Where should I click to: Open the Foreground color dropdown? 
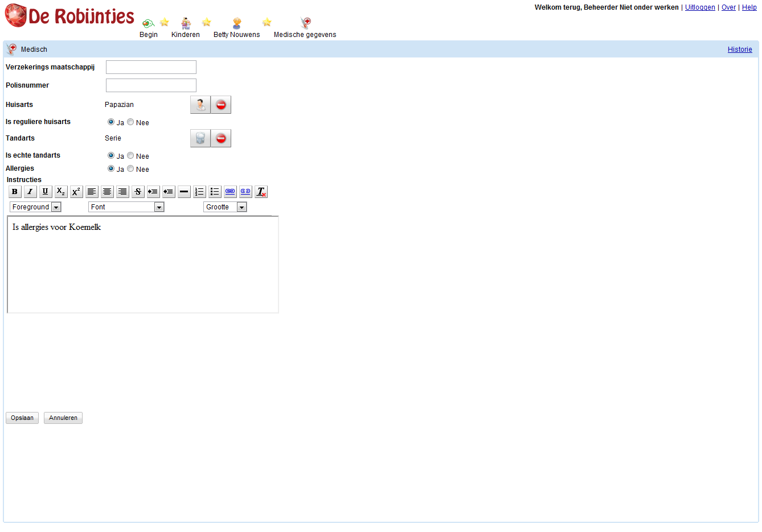pyautogui.click(x=35, y=207)
